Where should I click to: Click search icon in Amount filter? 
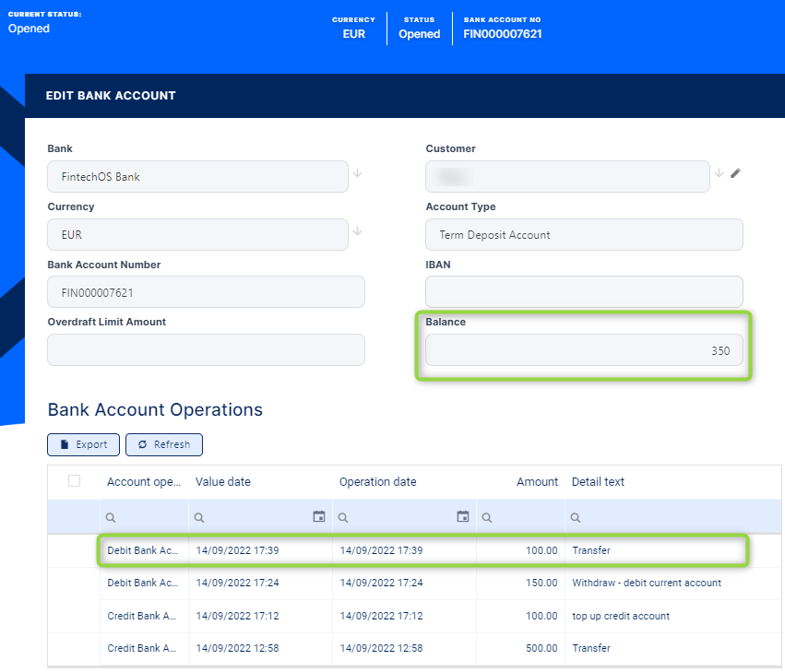point(486,517)
